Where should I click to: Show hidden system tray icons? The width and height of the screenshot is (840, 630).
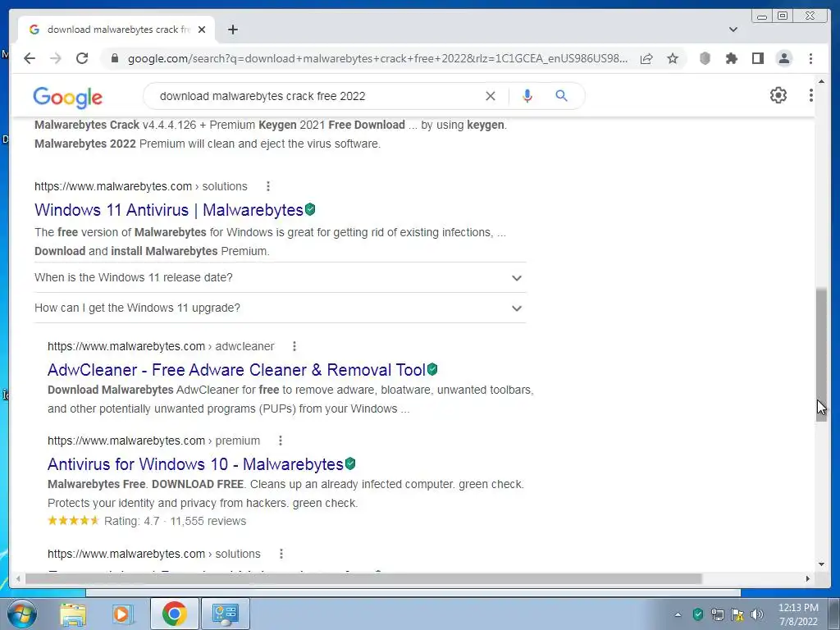click(678, 614)
